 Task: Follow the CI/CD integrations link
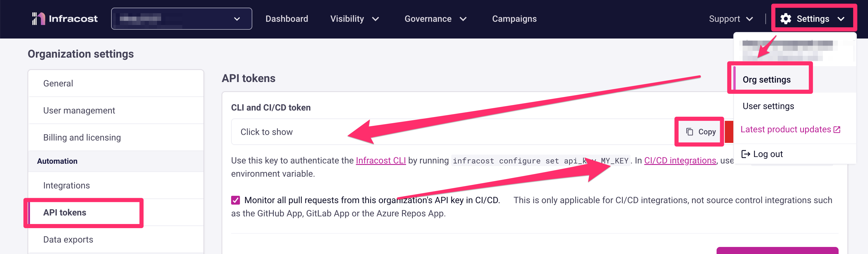click(x=680, y=160)
